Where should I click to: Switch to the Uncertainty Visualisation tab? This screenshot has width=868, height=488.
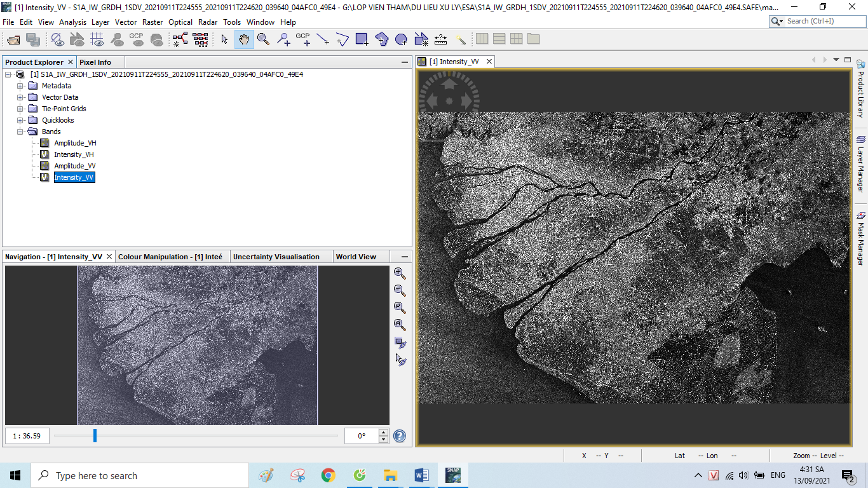276,257
